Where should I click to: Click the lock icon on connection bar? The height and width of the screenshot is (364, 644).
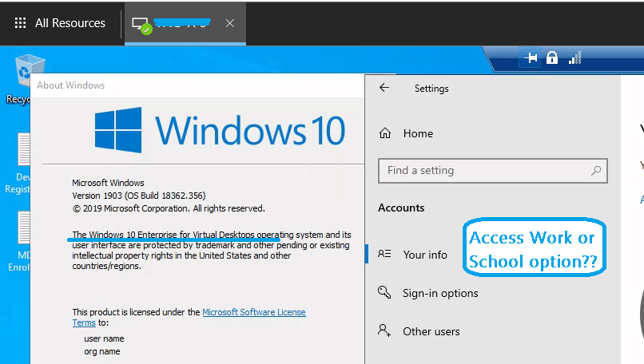pyautogui.click(x=552, y=57)
